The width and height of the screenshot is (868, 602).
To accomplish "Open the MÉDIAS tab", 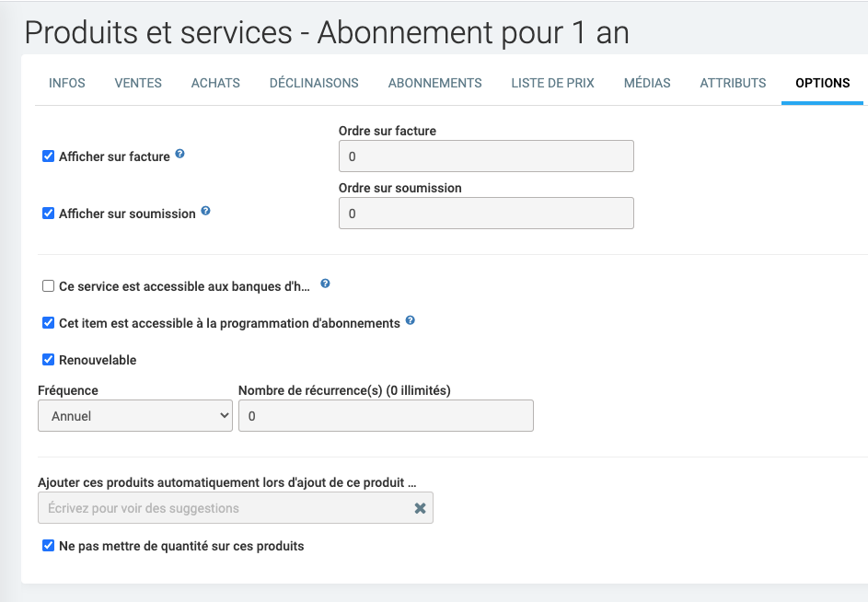I will pos(647,83).
